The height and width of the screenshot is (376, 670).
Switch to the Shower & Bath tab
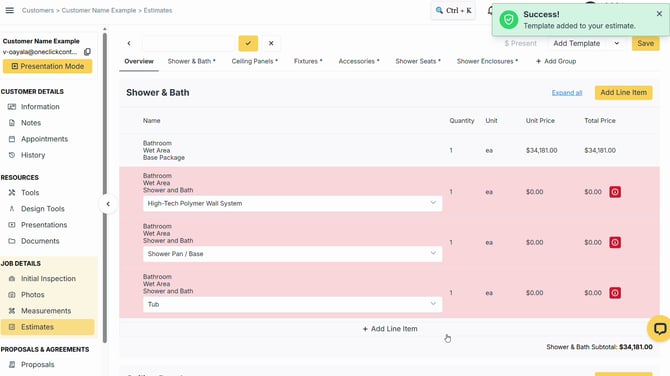click(x=191, y=62)
